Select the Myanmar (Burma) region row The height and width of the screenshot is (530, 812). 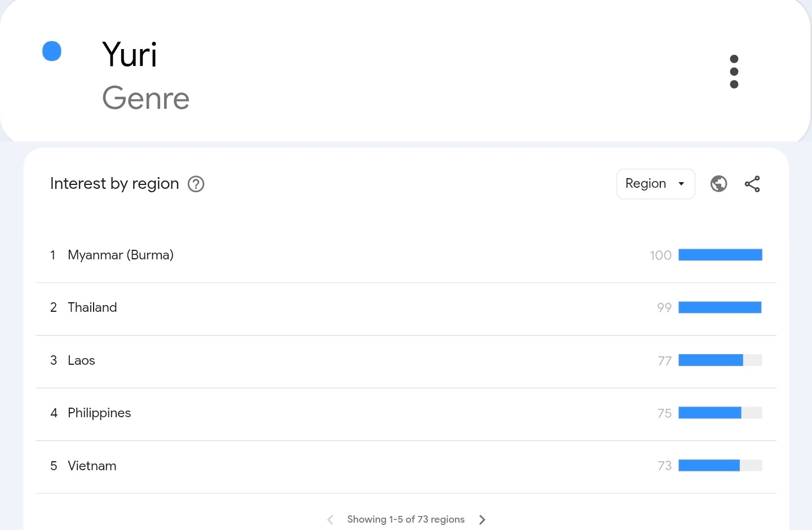[x=406, y=255]
